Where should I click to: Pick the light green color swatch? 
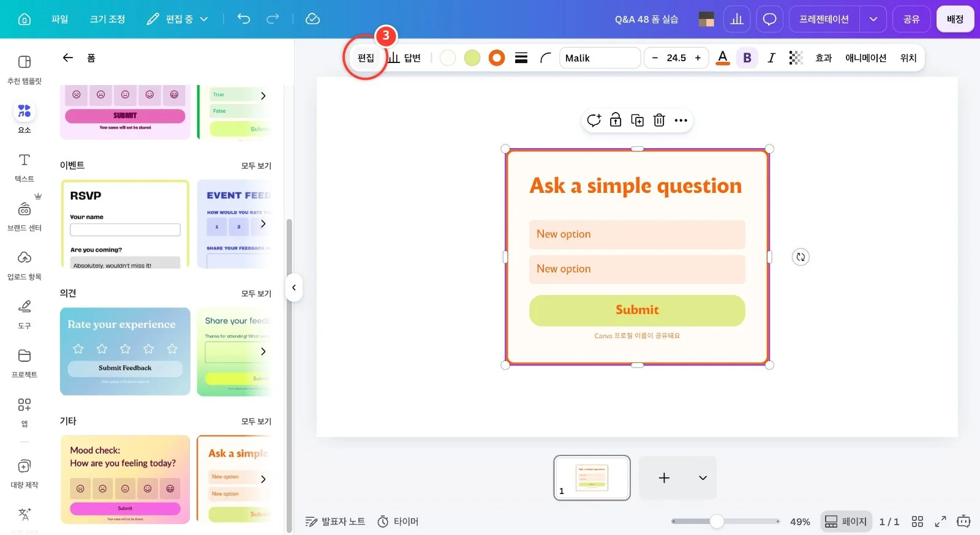click(x=472, y=58)
